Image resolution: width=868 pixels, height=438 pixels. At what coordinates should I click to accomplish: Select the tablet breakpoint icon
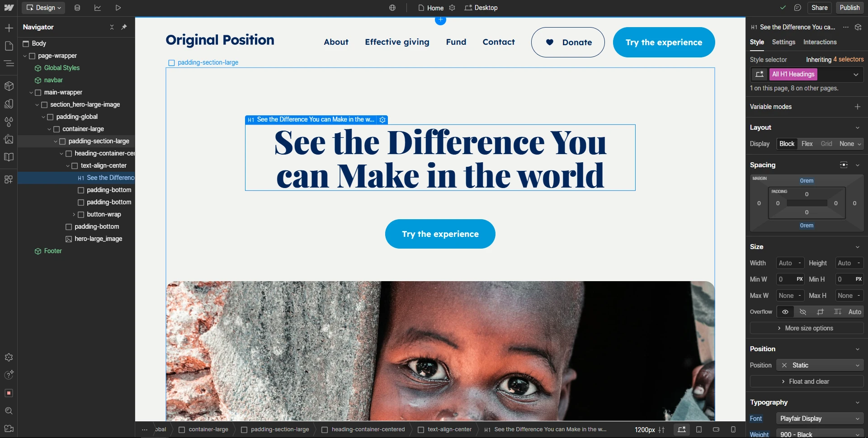699,429
